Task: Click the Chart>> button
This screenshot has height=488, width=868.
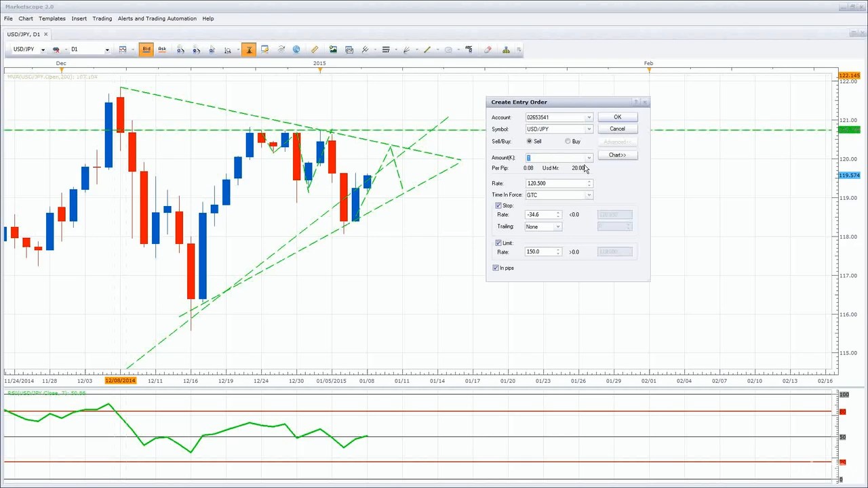Action: tap(617, 155)
